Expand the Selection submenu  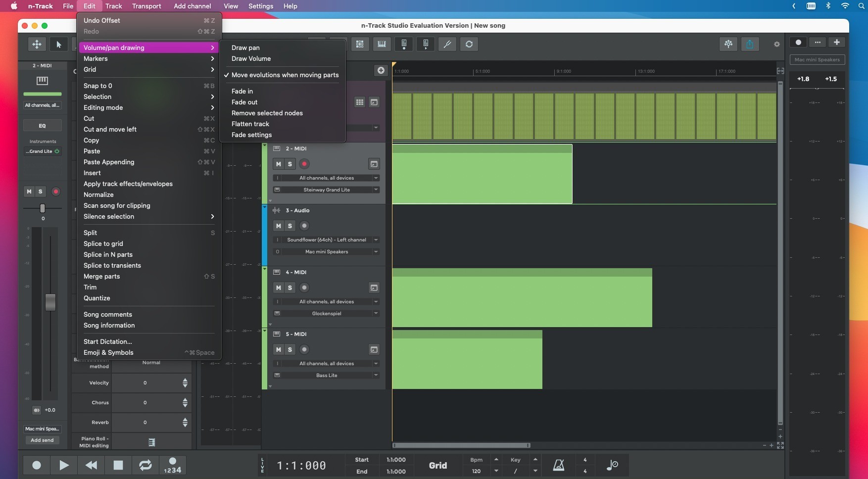148,96
